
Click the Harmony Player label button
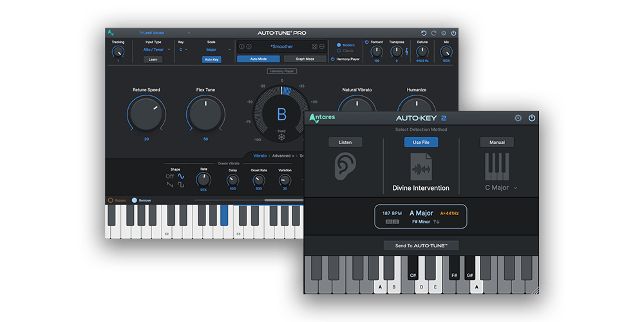click(x=282, y=71)
